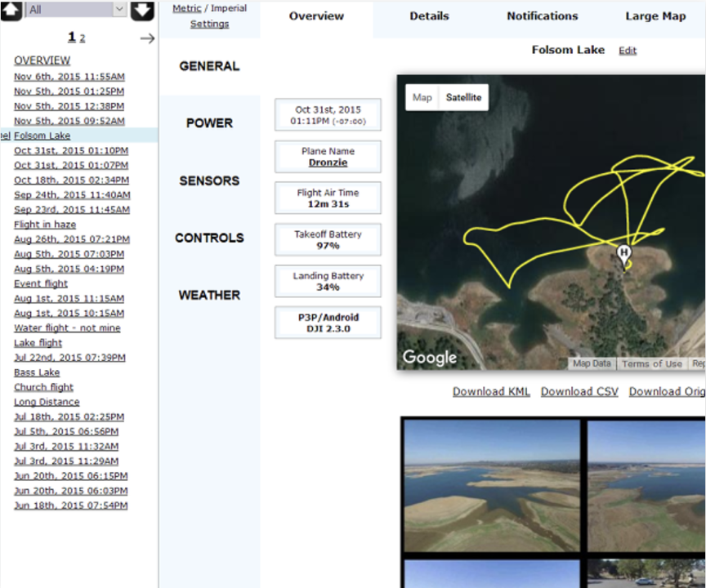706x588 pixels.
Task: Edit the Folsom Lake flight name
Action: pos(628,51)
